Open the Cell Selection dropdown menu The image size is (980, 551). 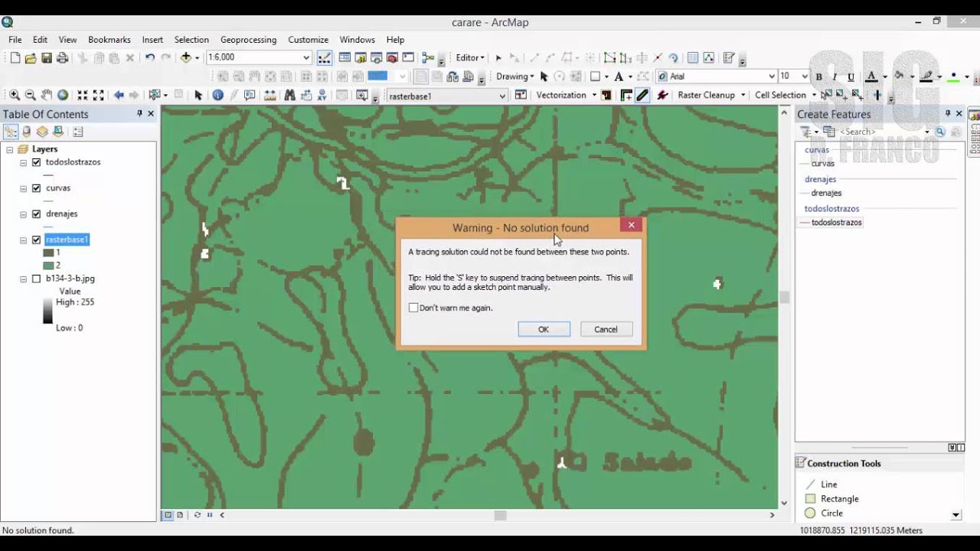tap(784, 95)
